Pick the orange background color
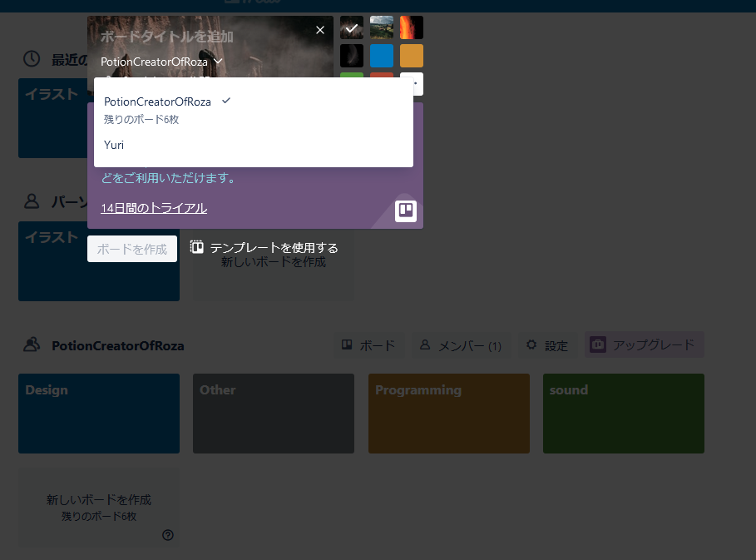 [x=412, y=56]
